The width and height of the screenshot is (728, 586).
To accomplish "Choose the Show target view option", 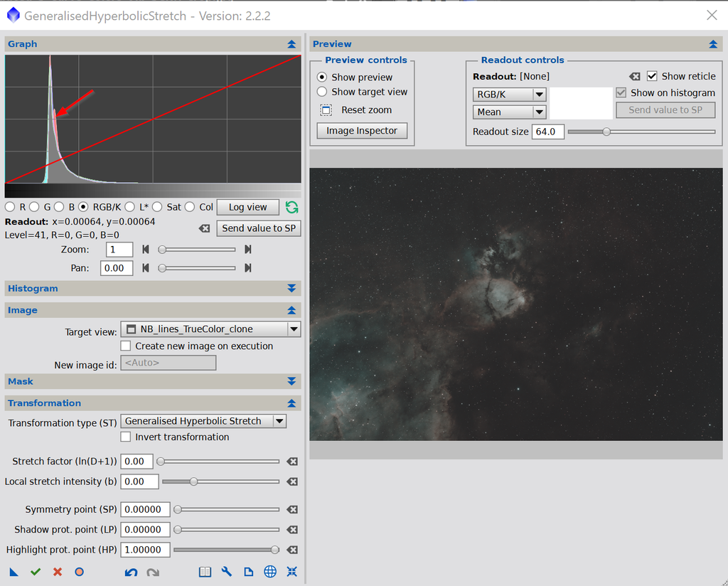I will coord(322,92).
